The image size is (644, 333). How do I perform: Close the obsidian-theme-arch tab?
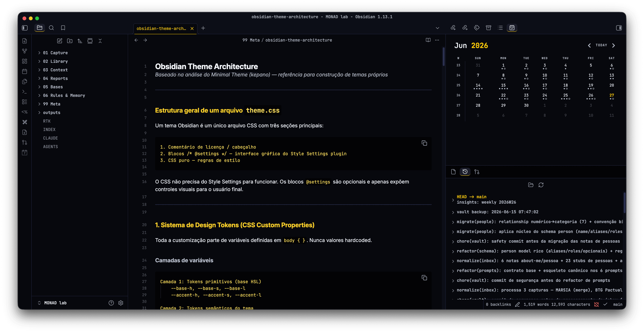(x=192, y=29)
